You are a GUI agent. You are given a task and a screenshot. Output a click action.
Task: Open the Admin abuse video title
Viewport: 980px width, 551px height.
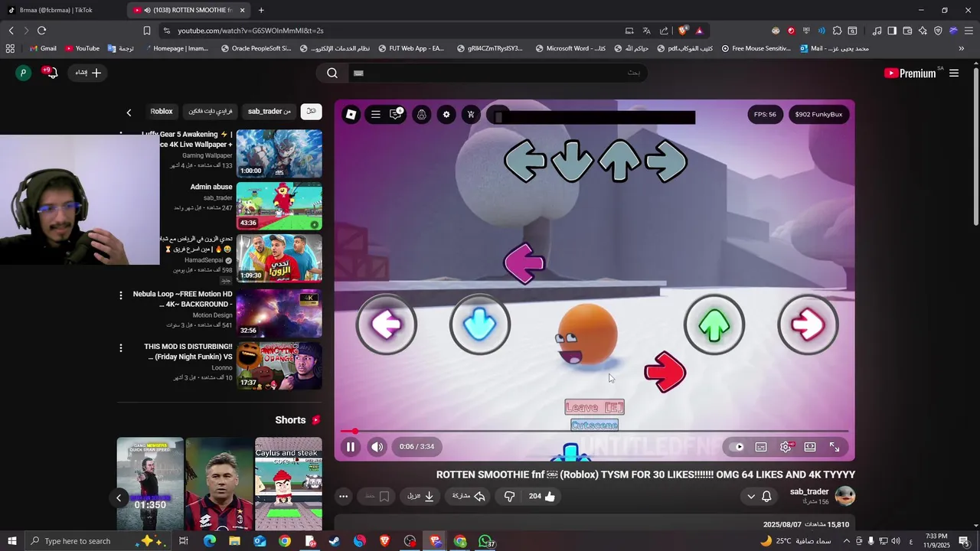tap(211, 187)
